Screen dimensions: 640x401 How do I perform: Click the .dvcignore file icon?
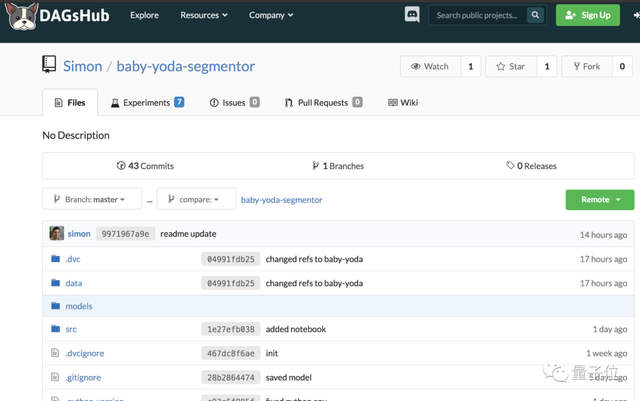coord(56,353)
